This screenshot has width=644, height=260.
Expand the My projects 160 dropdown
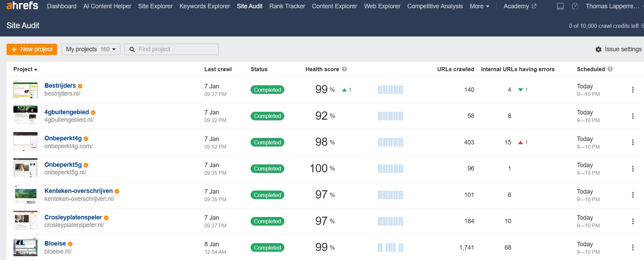coord(91,49)
